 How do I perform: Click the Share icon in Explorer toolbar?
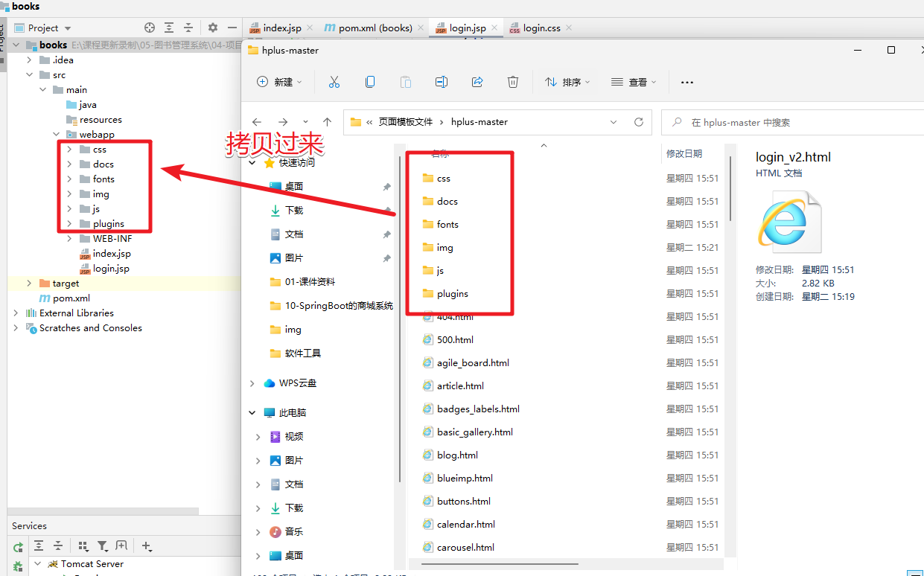coord(478,82)
